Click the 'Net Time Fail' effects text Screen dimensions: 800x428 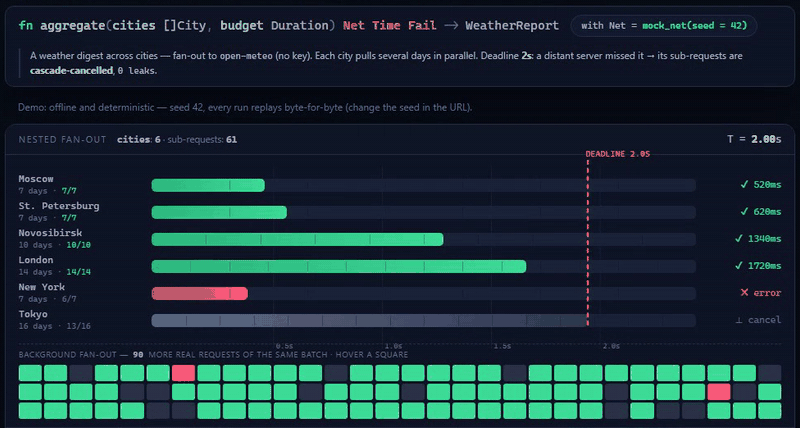(389, 26)
